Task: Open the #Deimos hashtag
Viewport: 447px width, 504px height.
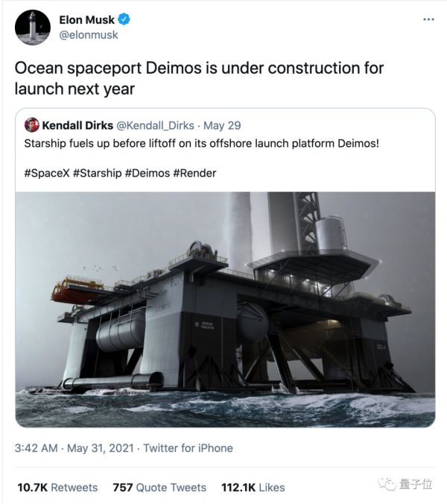Action: coord(147,173)
